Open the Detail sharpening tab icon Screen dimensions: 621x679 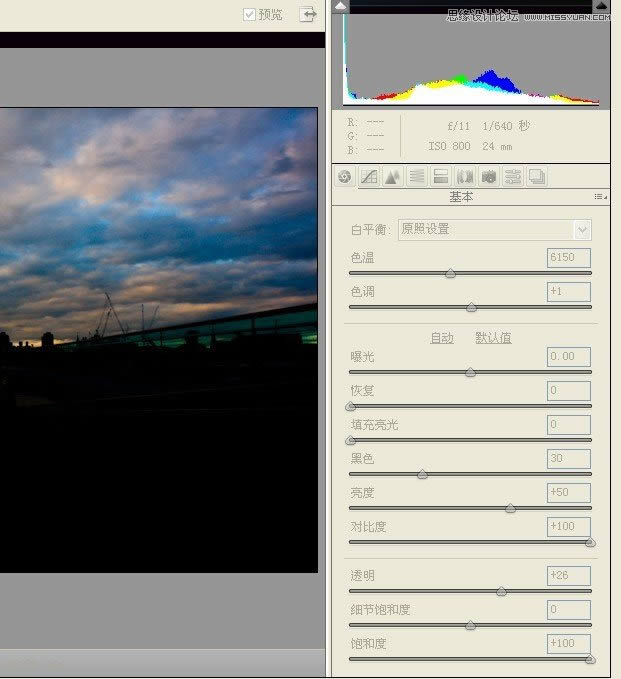coord(393,177)
